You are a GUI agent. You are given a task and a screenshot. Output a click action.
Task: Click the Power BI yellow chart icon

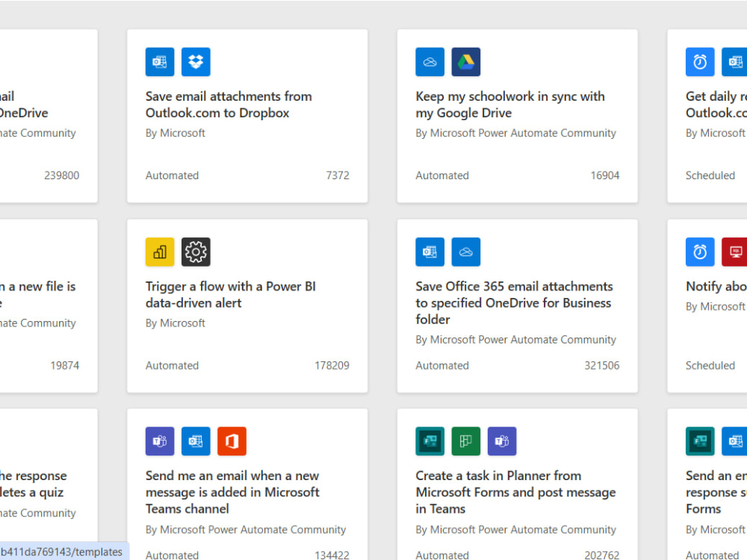pos(160,252)
